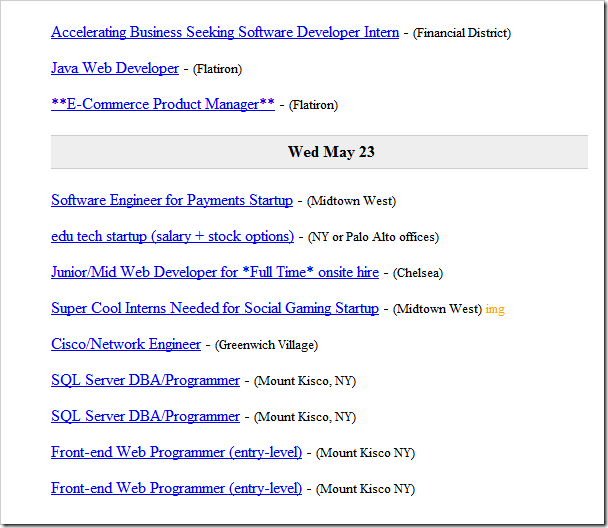Click the NY or Palo Alto offices text

pos(373,237)
